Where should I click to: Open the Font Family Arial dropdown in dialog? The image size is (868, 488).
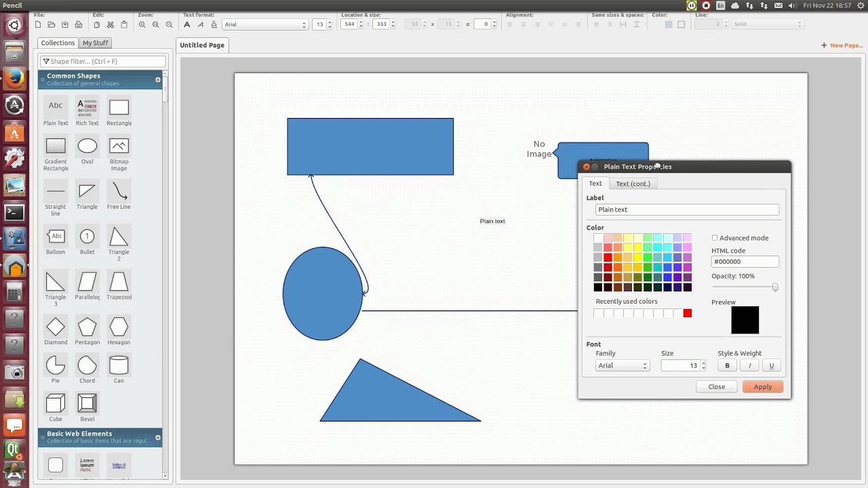pyautogui.click(x=623, y=365)
